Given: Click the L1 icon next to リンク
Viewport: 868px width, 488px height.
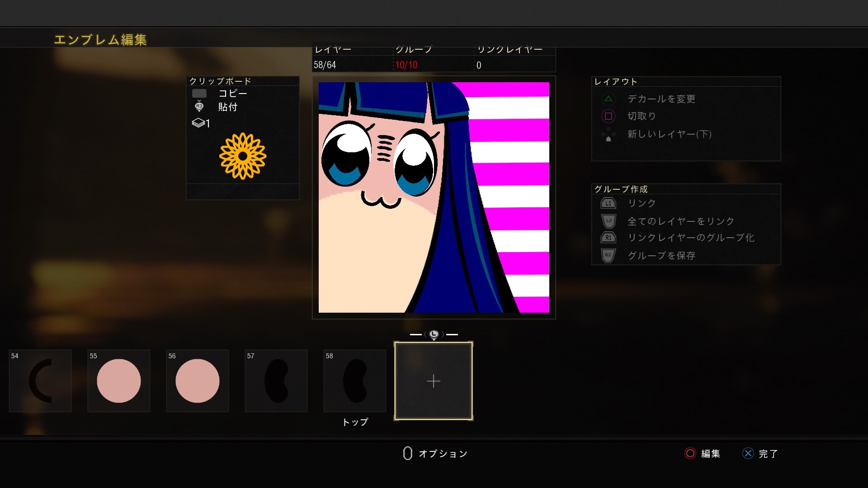Looking at the screenshot, I should click(x=608, y=203).
